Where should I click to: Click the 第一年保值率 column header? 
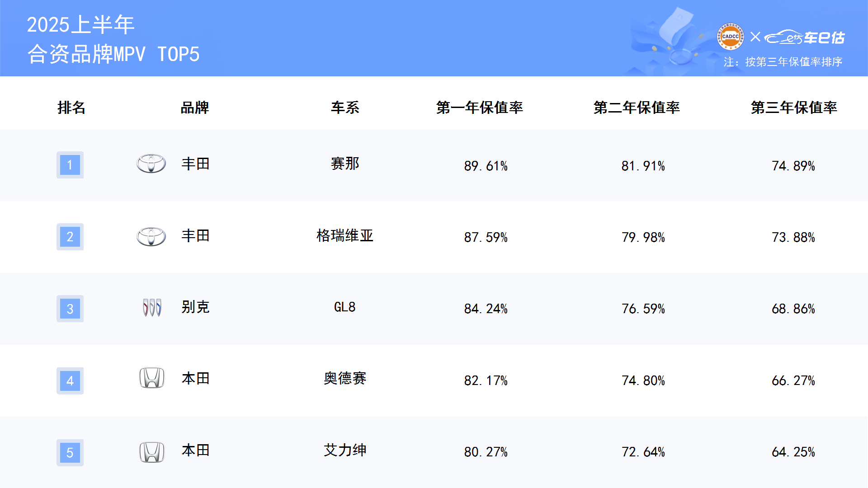(480, 108)
